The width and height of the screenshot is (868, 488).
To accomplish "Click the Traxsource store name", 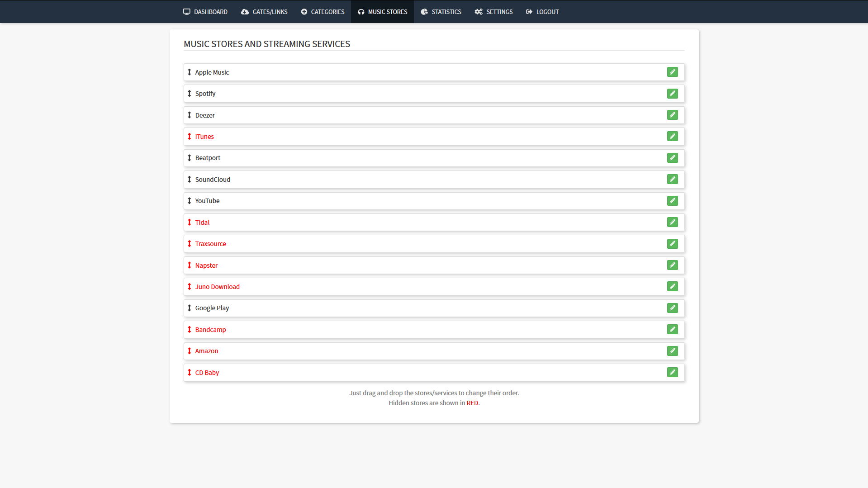I will 210,244.
